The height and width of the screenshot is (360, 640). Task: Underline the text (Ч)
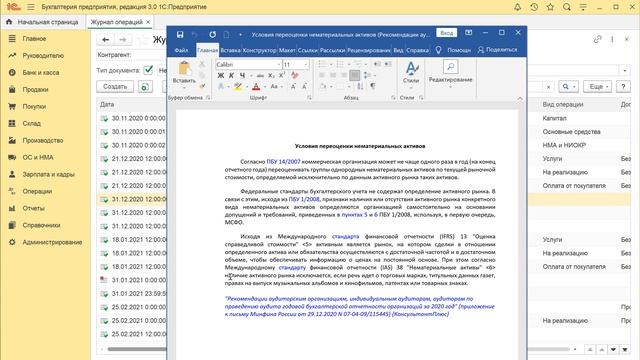242,76
